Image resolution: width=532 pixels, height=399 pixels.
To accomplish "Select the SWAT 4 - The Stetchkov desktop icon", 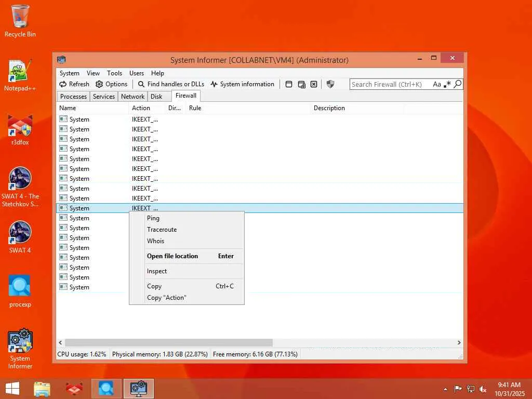I will click(20, 187).
